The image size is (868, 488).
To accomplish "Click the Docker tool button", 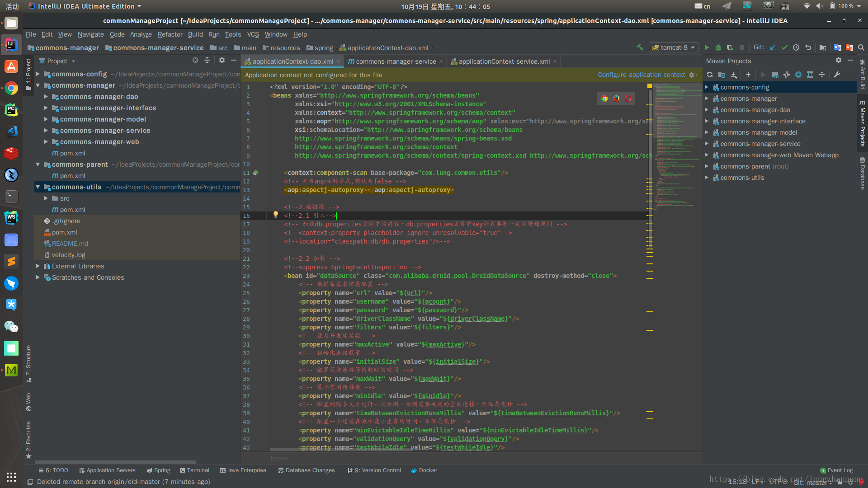I will point(424,470).
